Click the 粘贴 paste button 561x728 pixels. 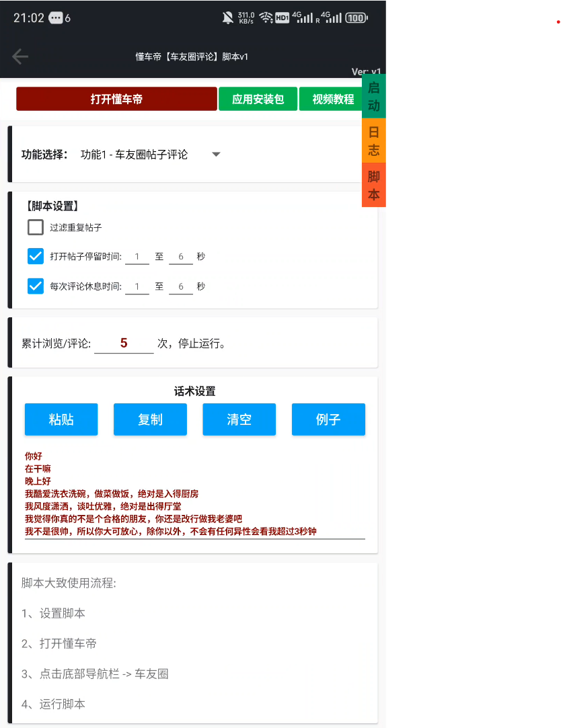(61, 419)
